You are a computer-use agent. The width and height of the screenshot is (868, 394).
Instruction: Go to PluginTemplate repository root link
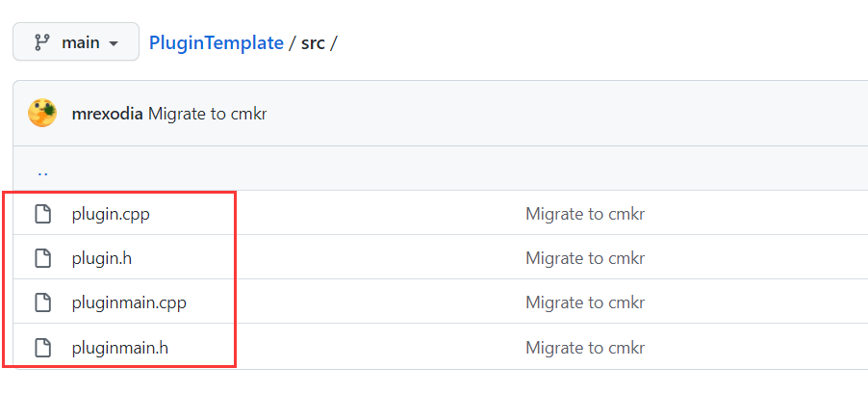[x=217, y=42]
